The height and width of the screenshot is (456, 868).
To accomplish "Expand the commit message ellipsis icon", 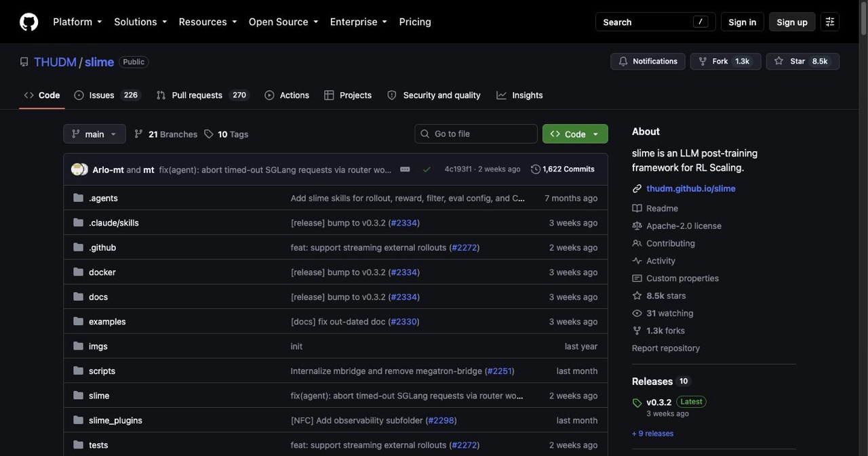I will [405, 169].
